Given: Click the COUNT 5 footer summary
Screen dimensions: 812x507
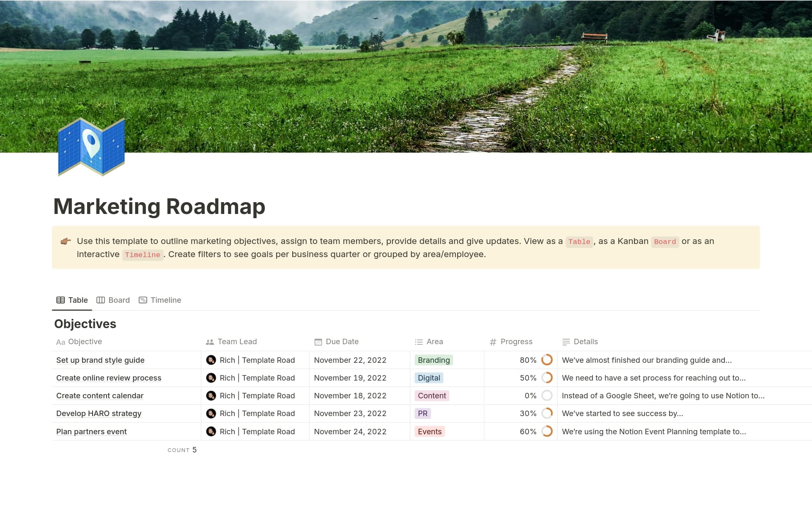Looking at the screenshot, I should coord(182,450).
